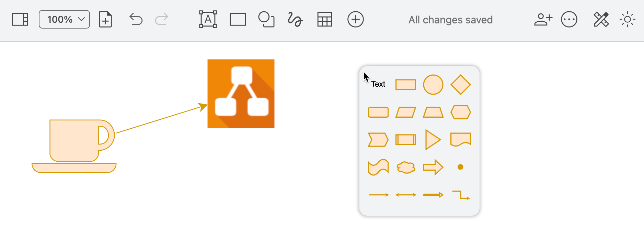Select the Text insertion tool
This screenshot has width=644, height=225.
coord(208,19)
